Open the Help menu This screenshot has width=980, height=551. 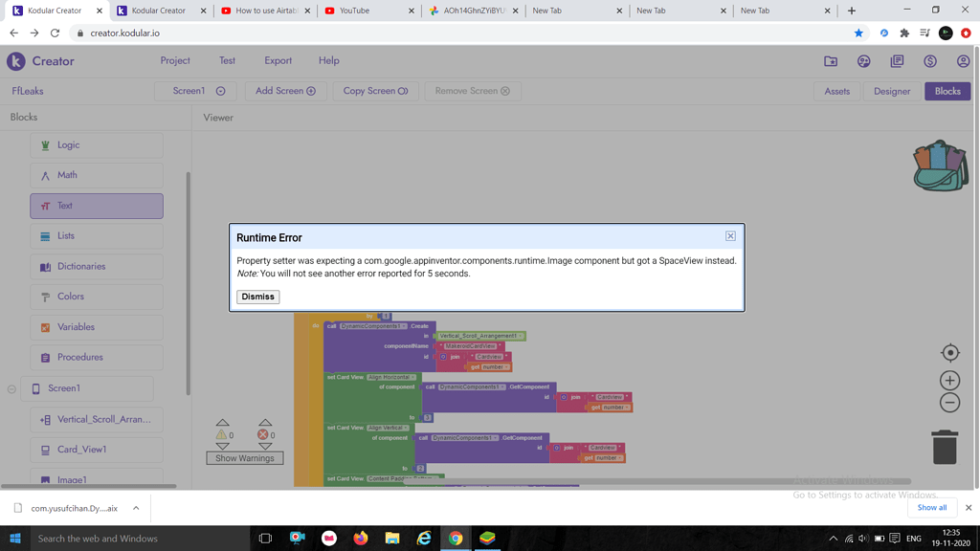point(329,60)
